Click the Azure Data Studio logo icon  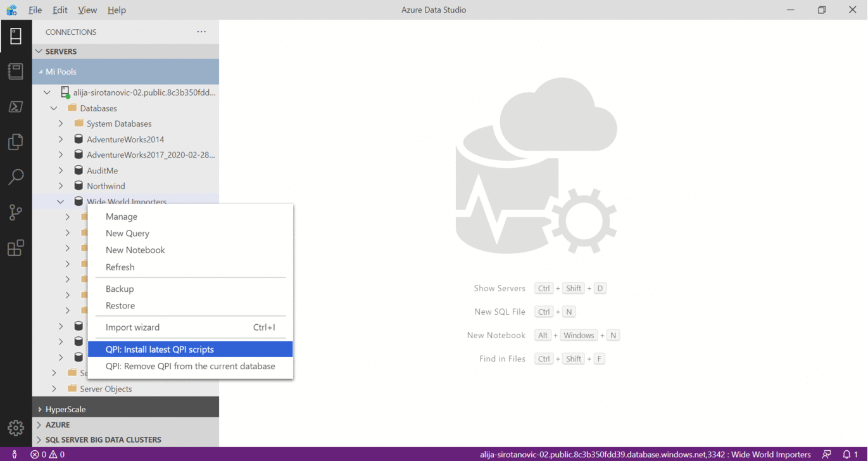11,9
